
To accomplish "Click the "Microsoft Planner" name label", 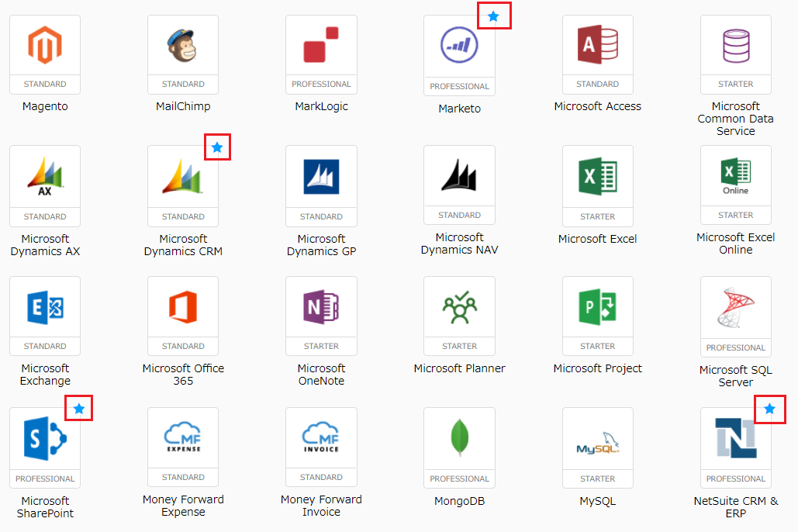I will pos(459,368).
